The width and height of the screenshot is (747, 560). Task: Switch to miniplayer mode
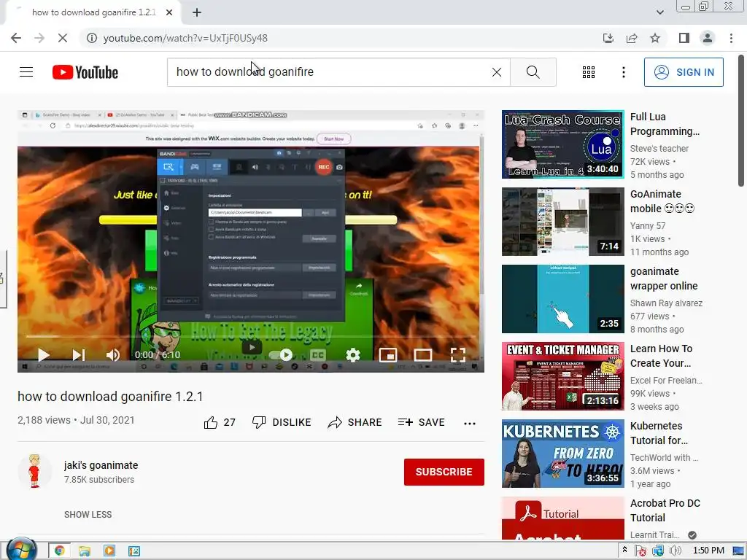pos(388,355)
